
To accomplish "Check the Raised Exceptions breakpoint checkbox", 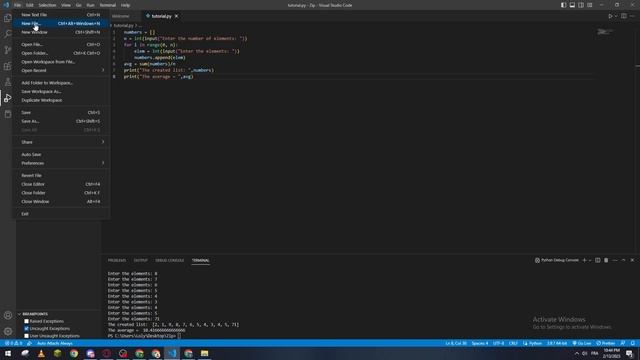I will [x=27, y=321].
